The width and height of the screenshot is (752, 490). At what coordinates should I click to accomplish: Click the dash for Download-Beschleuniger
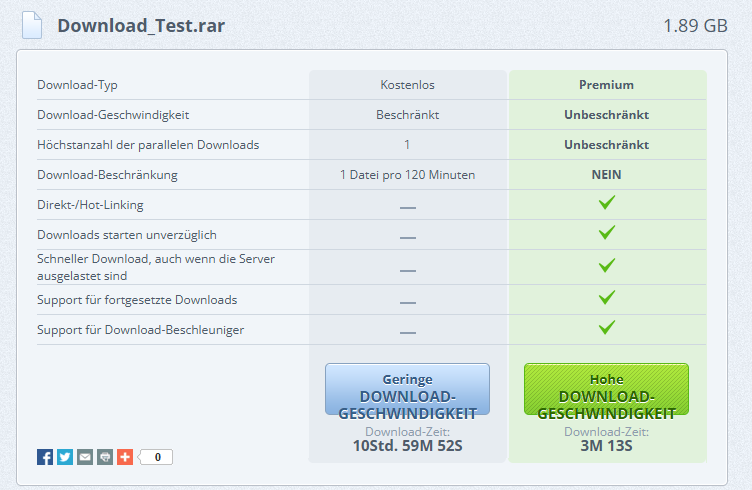pos(408,332)
